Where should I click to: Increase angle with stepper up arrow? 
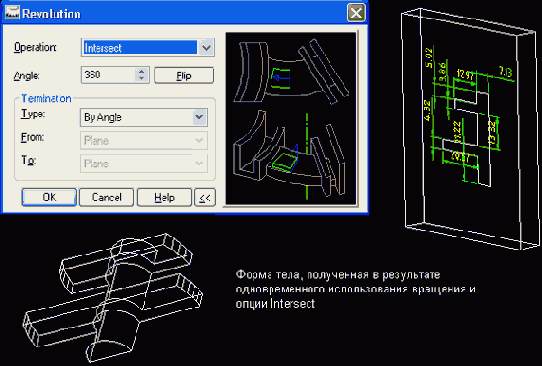[141, 71]
